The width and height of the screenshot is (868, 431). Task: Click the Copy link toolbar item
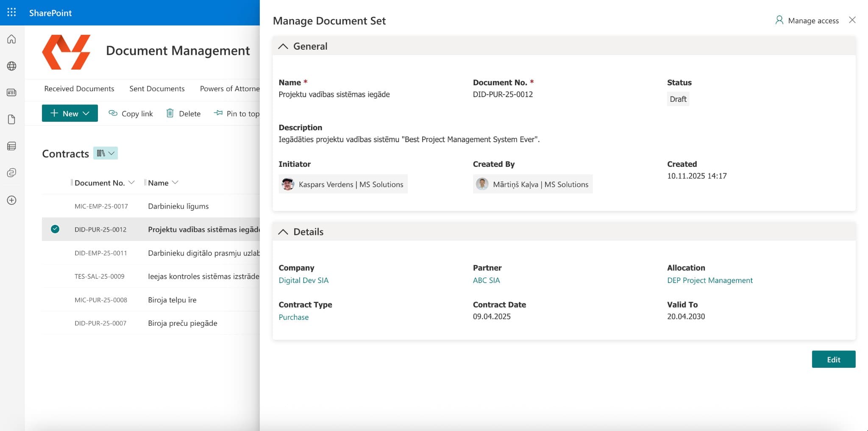[131, 113]
